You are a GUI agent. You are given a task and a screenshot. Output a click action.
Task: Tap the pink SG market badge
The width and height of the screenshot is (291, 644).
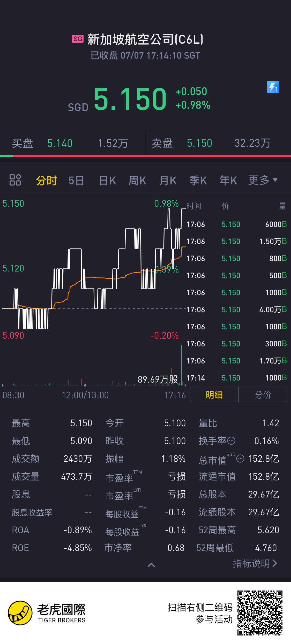click(x=78, y=39)
